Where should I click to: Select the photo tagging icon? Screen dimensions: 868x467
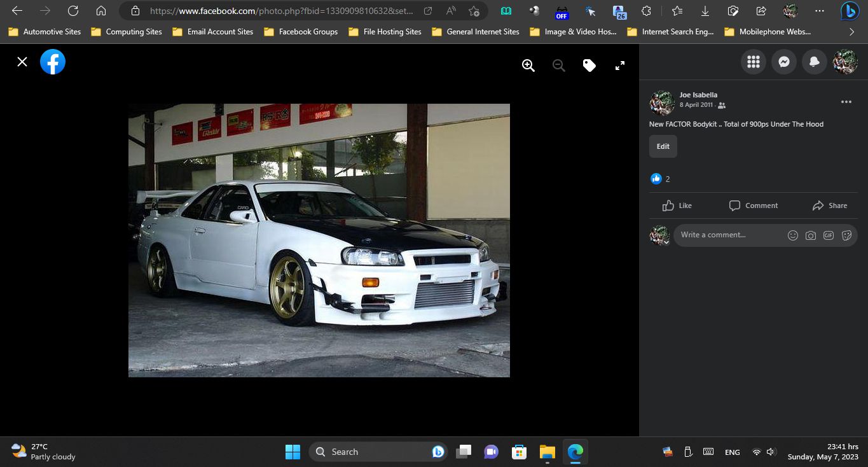click(589, 66)
